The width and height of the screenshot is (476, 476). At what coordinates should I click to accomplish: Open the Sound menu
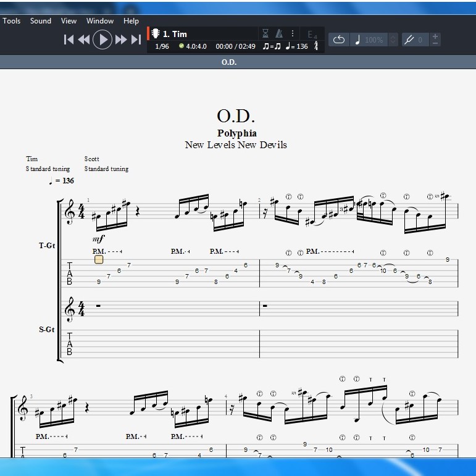(x=41, y=20)
